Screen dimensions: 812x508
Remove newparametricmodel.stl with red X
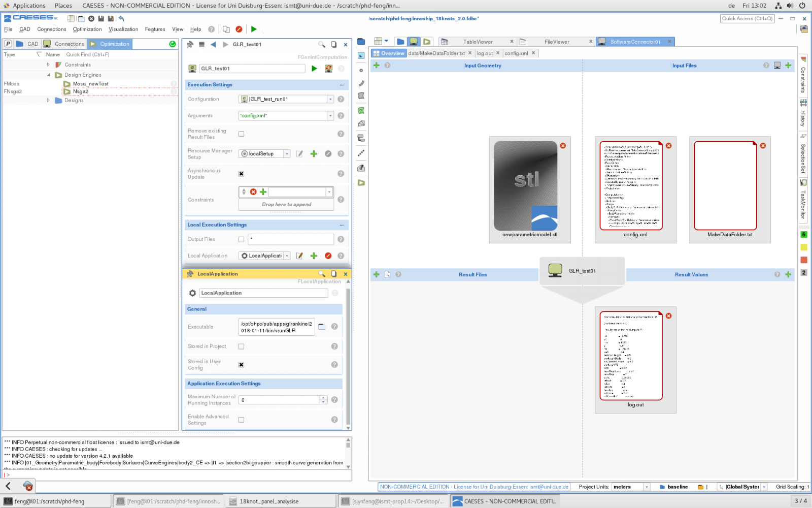point(563,146)
